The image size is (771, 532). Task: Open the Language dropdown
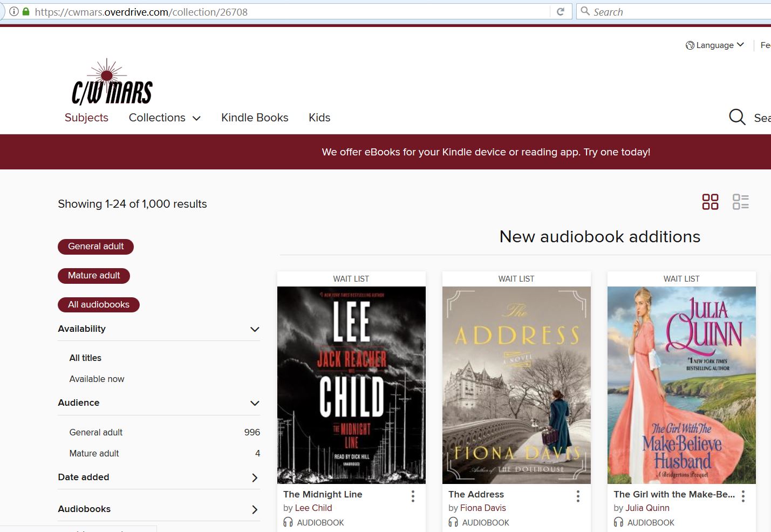point(715,45)
